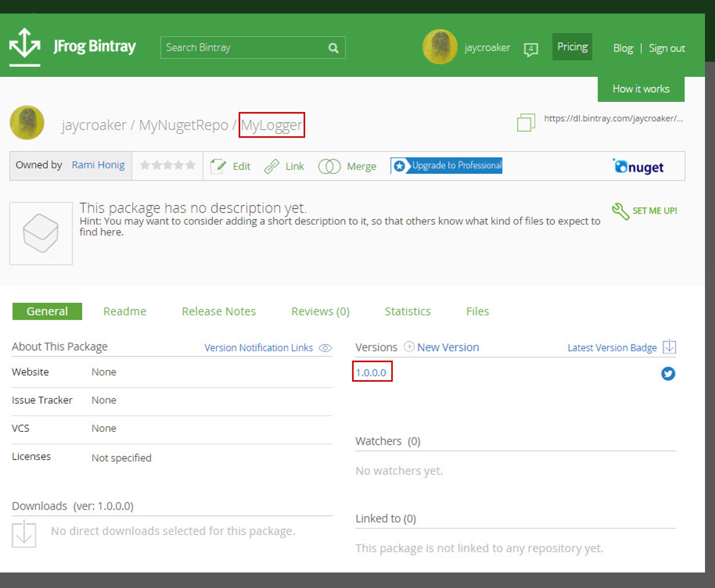Open the jaycroaker avatar in header
Screen dimensions: 715x588
tap(440, 47)
